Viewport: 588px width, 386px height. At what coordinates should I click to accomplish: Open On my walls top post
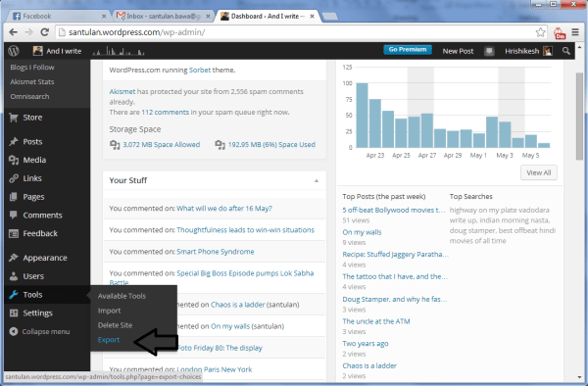362,232
